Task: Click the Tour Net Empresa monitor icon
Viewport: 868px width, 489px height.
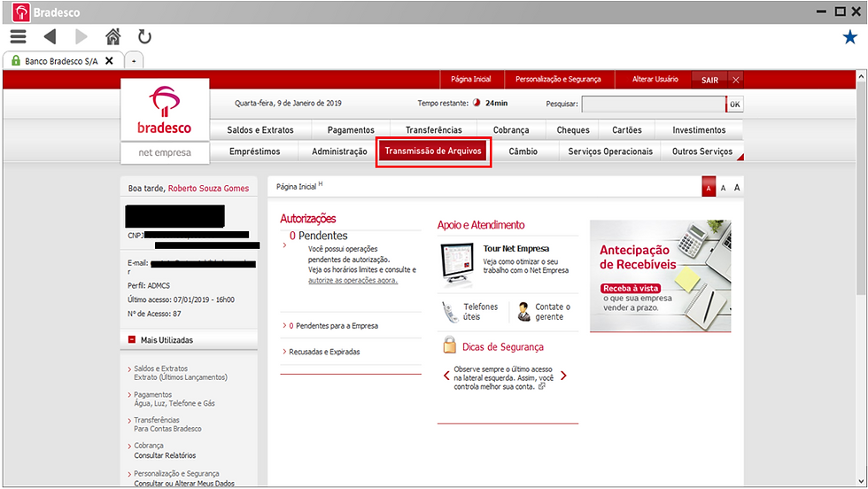Action: pos(457,265)
